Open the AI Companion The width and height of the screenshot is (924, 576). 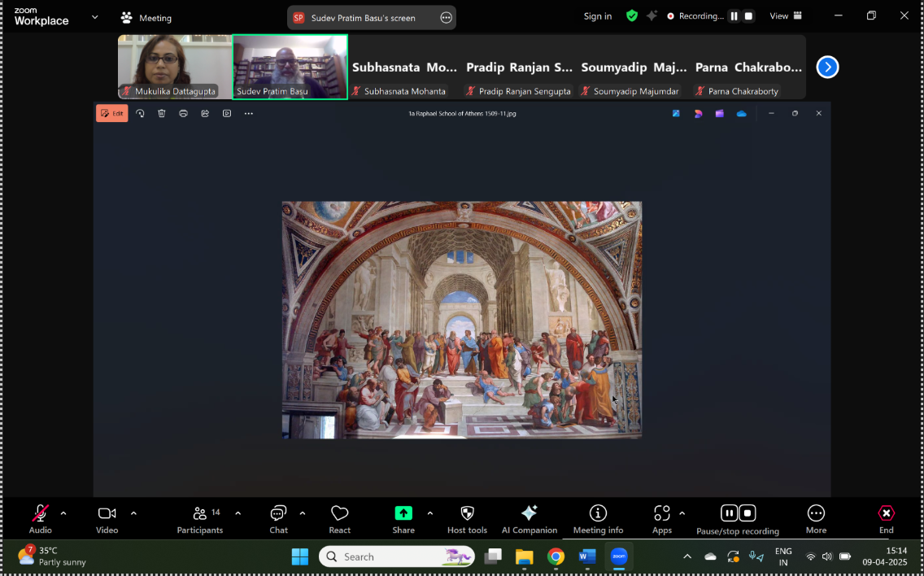click(530, 519)
